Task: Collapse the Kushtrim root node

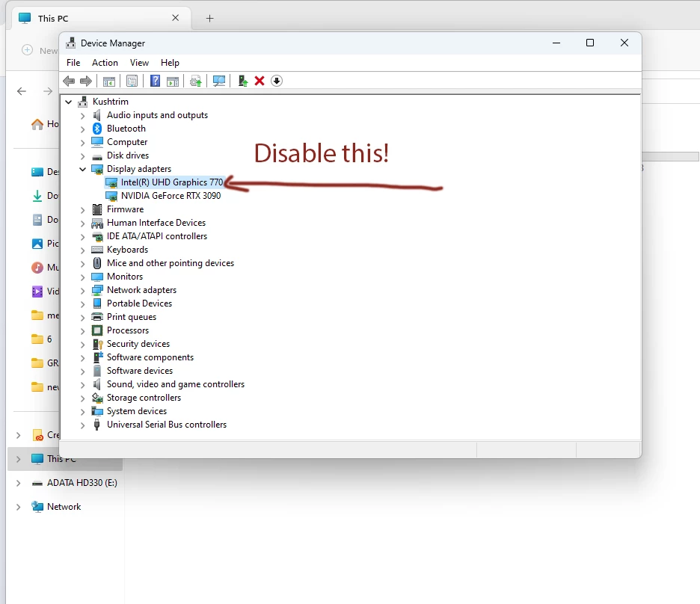Action: (68, 102)
